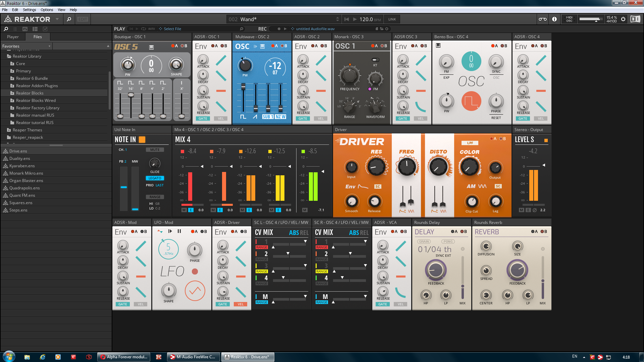
Task: Open the Options menu
Action: tap(47, 10)
